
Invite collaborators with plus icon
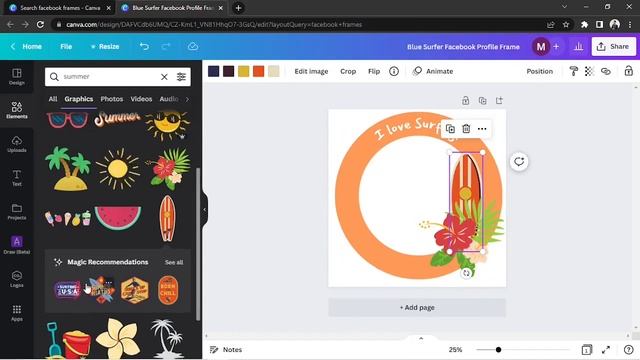click(x=556, y=47)
